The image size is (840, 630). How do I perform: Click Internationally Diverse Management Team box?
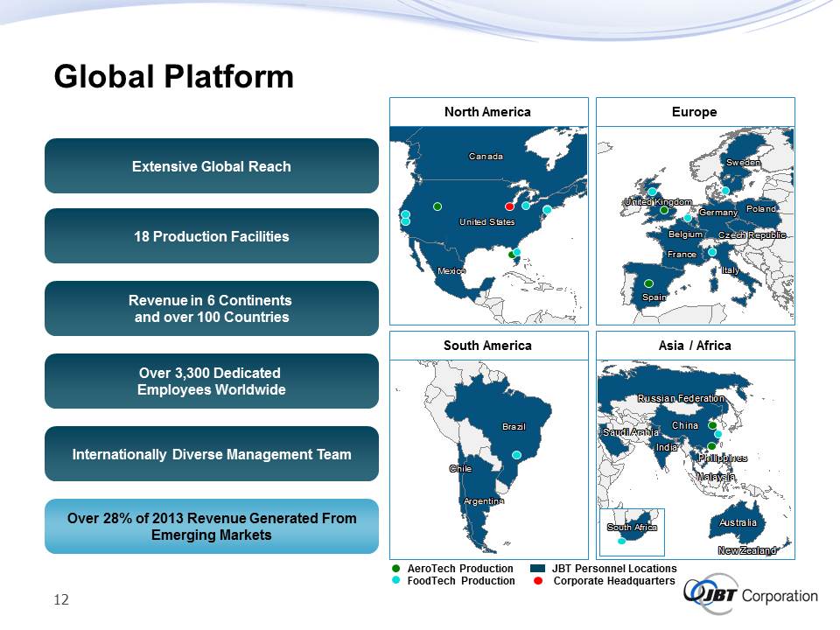click(x=211, y=454)
